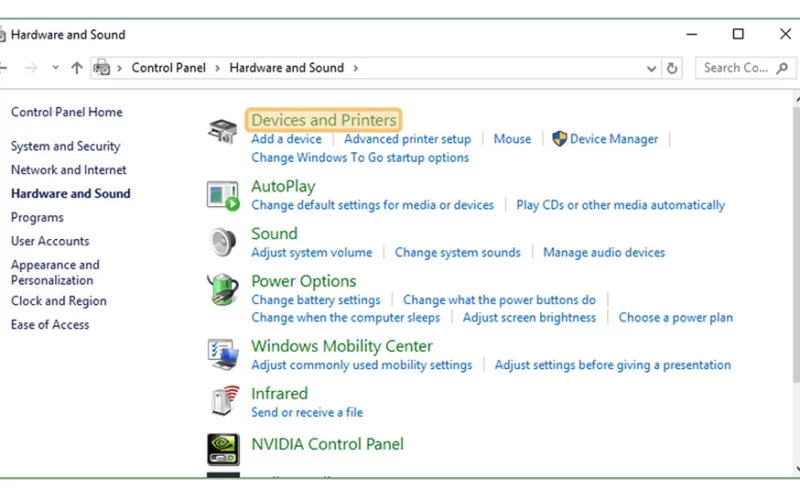Image resolution: width=800 pixels, height=500 pixels.
Task: Click the Windows Mobility Center icon
Action: pos(223,354)
